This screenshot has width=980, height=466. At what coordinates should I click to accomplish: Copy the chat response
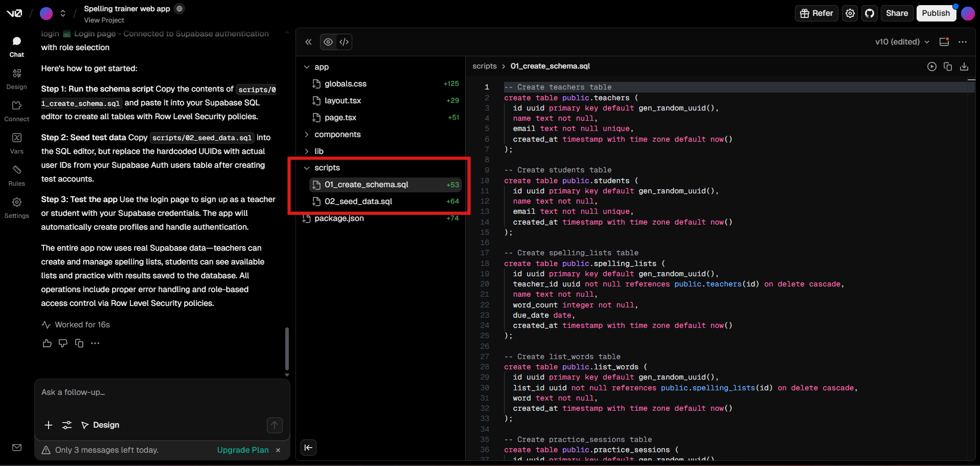pyautogui.click(x=79, y=343)
